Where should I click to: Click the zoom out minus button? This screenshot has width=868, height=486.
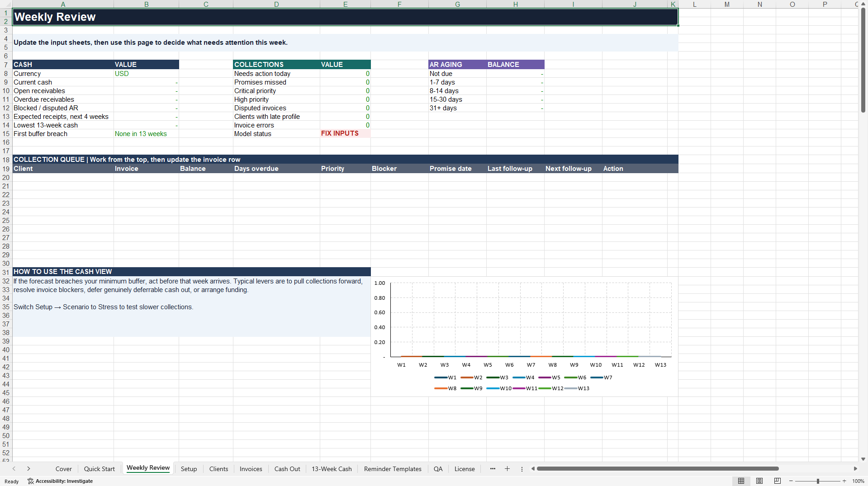791,481
